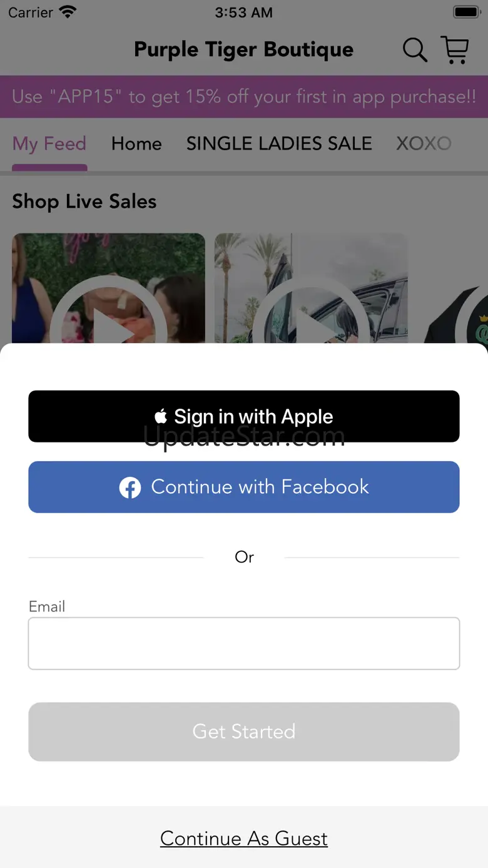Screen dimensions: 488x868
Task: Tap the Purple Tiger Boutique title
Action: pos(243,50)
